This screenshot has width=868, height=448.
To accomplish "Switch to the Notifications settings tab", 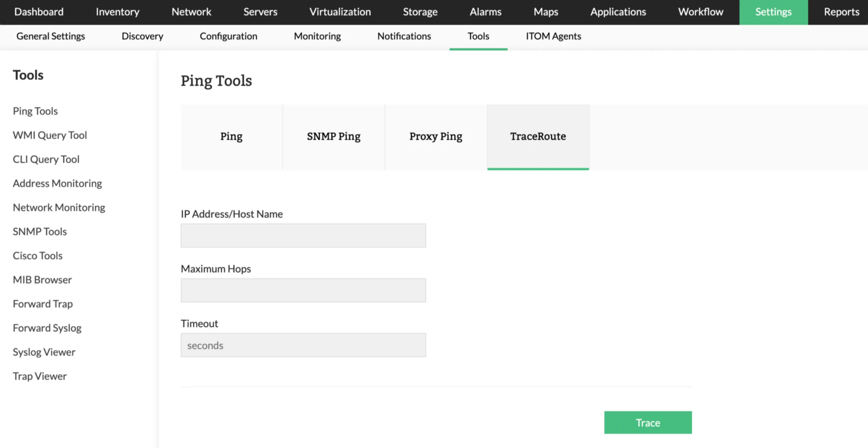I will pyautogui.click(x=404, y=36).
